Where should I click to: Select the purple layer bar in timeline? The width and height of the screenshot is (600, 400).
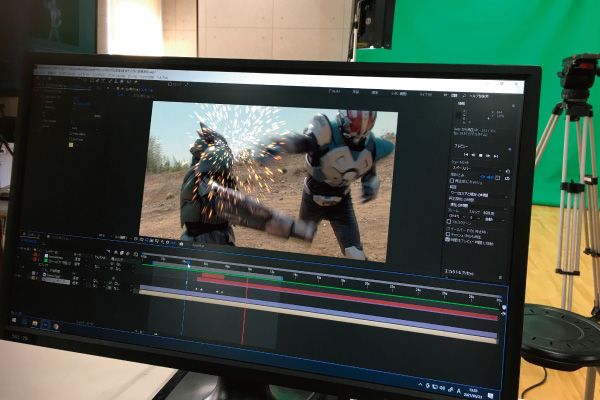coord(318,311)
